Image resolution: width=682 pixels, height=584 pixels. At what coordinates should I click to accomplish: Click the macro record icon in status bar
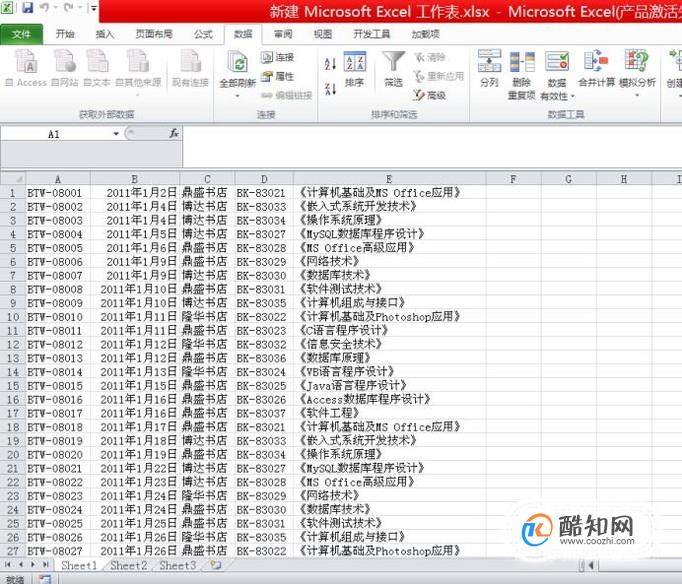pos(45,579)
